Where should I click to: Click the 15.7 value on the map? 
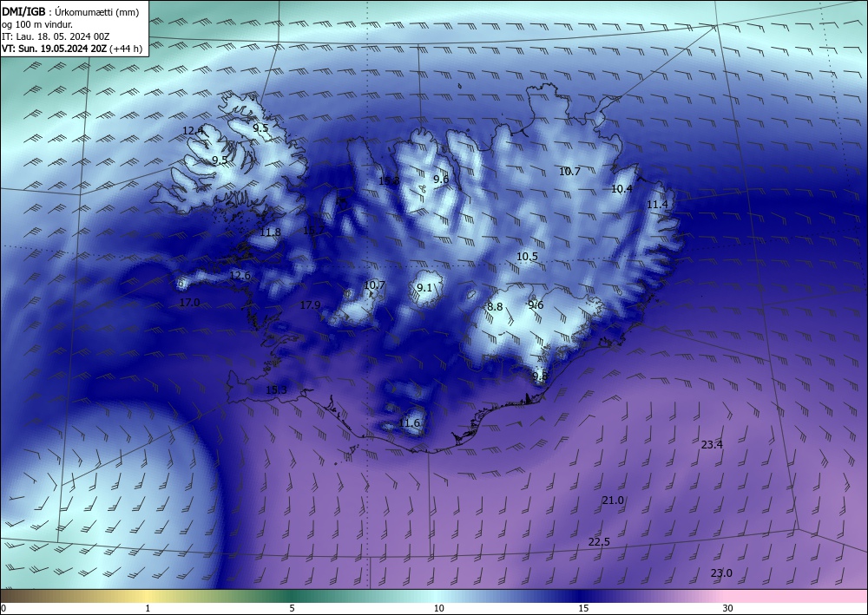tap(314, 230)
